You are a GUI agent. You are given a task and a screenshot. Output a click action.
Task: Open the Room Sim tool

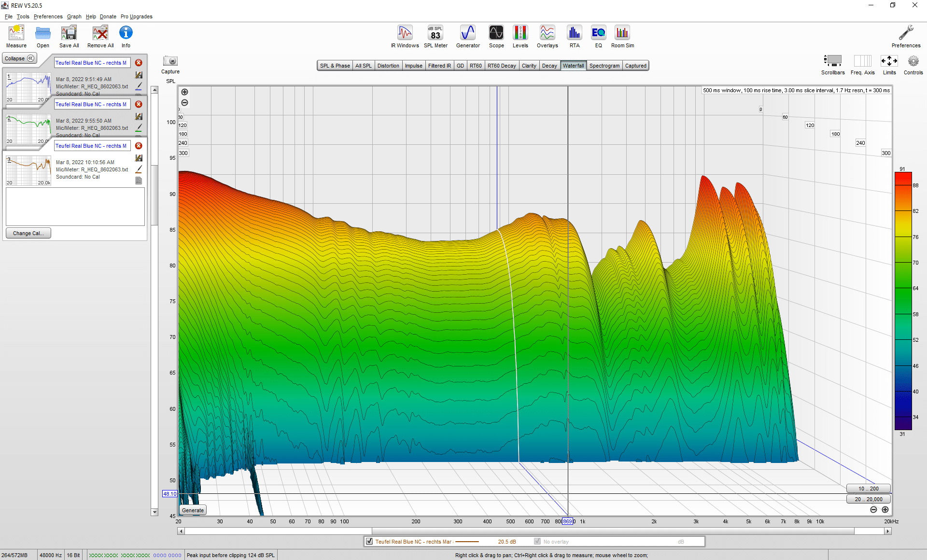coord(622,37)
